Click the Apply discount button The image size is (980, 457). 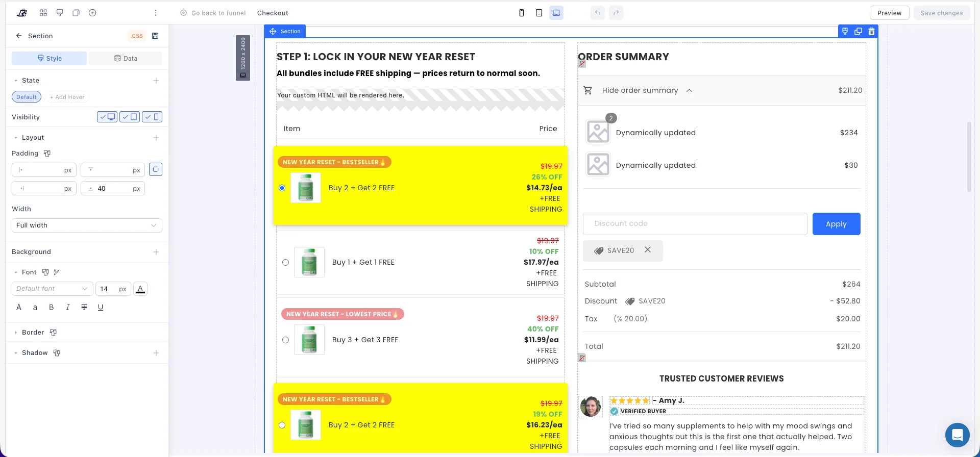(x=836, y=224)
